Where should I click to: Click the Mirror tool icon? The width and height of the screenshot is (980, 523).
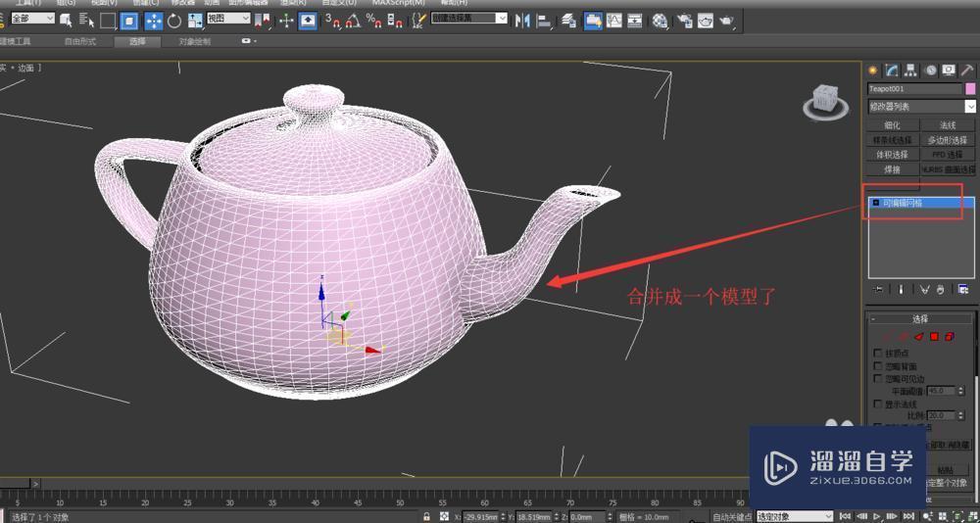pyautogui.click(x=522, y=20)
